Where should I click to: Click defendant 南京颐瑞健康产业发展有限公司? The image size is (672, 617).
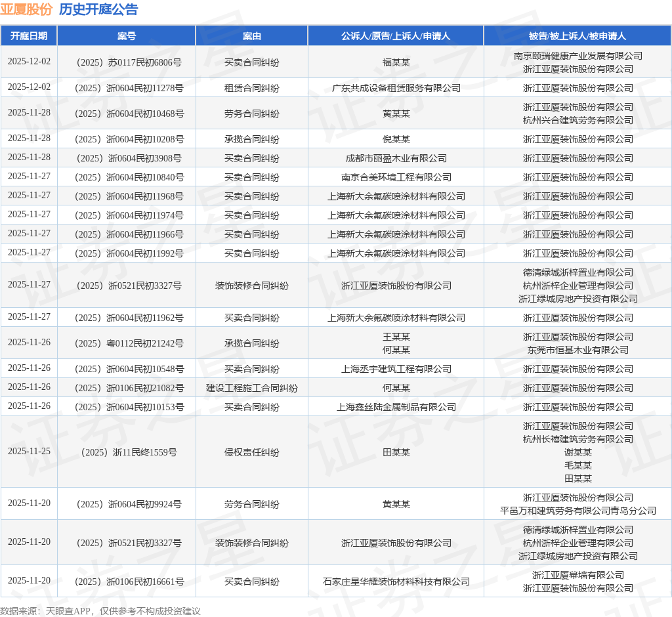pos(577,56)
